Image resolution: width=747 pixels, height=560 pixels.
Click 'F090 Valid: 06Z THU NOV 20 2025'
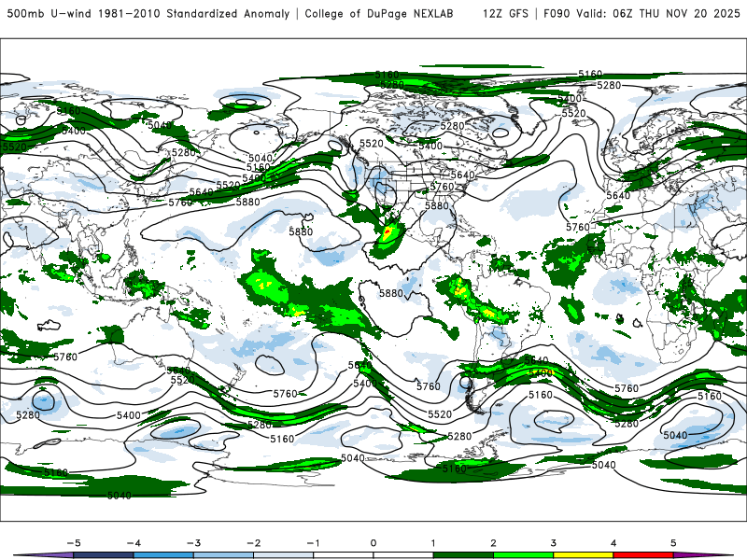click(641, 13)
